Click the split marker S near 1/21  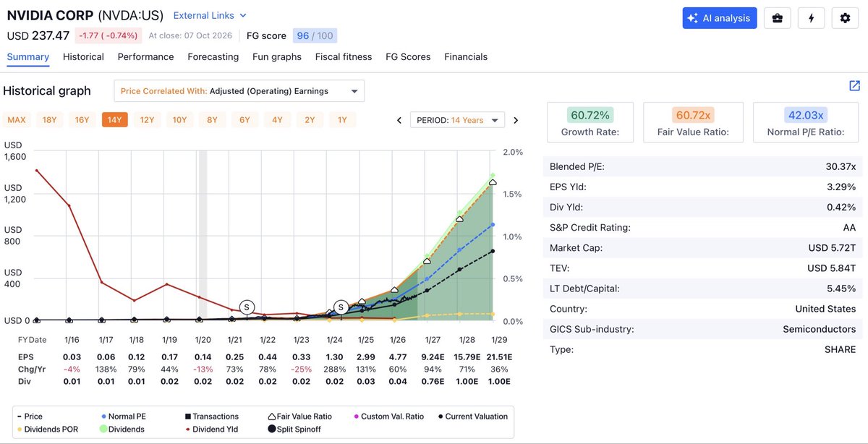[x=247, y=307]
